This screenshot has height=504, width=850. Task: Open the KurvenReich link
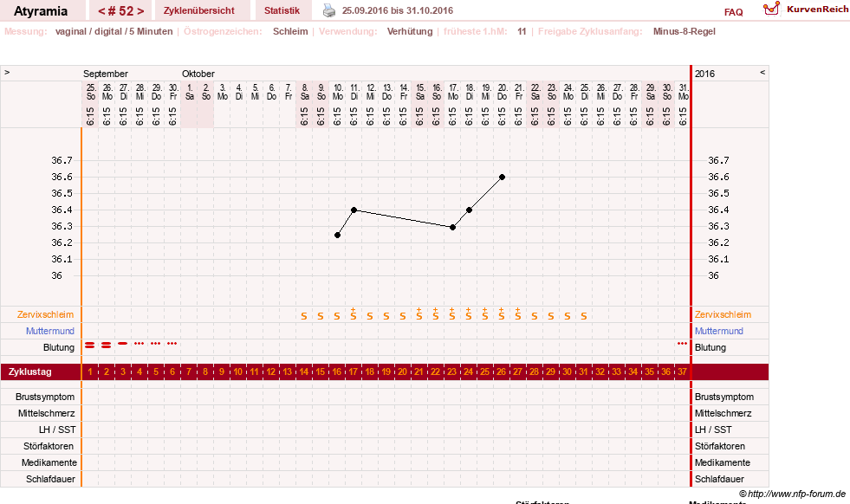click(x=817, y=10)
